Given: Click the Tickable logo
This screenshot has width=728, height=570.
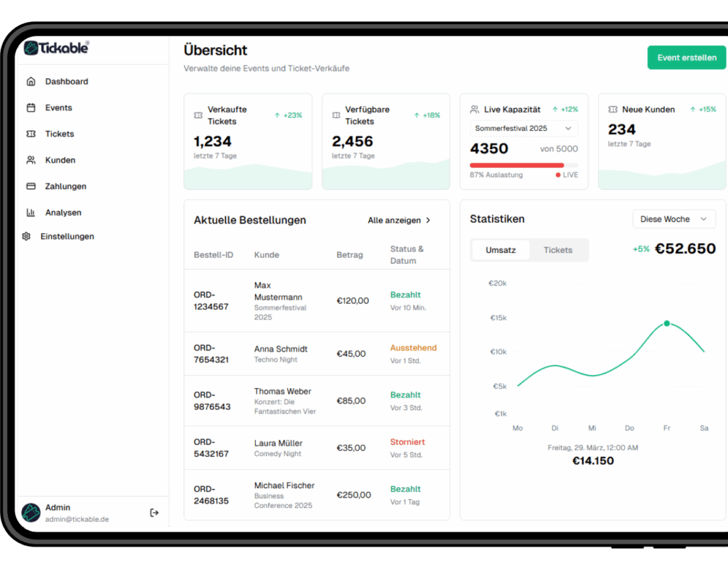Looking at the screenshot, I should click(x=56, y=48).
